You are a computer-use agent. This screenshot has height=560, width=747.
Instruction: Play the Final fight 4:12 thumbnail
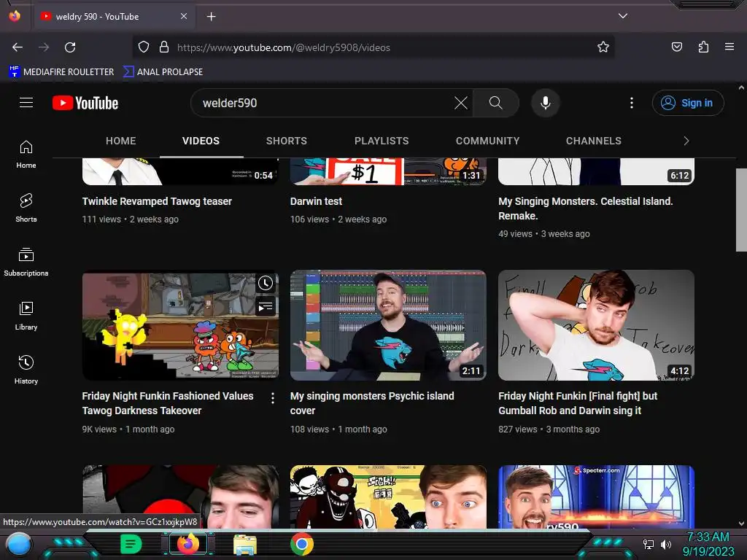pyautogui.click(x=596, y=326)
